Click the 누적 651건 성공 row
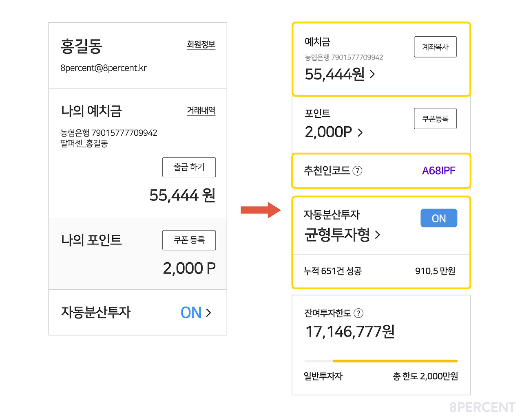522x420 pixels. tap(332, 271)
